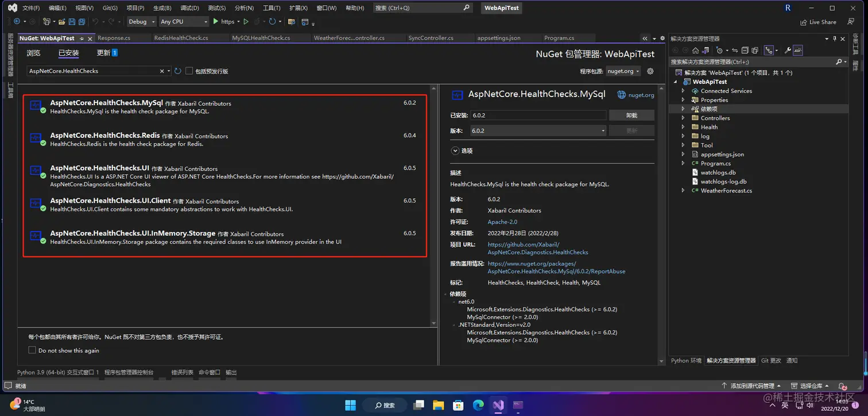Open the appsettings.json tab
The height and width of the screenshot is (416, 868).
click(499, 38)
